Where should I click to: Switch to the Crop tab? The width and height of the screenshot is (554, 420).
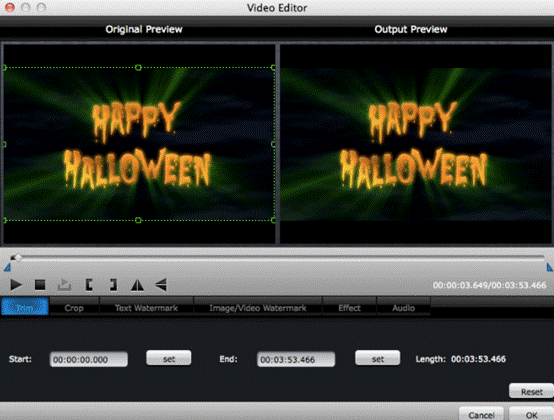[74, 308]
